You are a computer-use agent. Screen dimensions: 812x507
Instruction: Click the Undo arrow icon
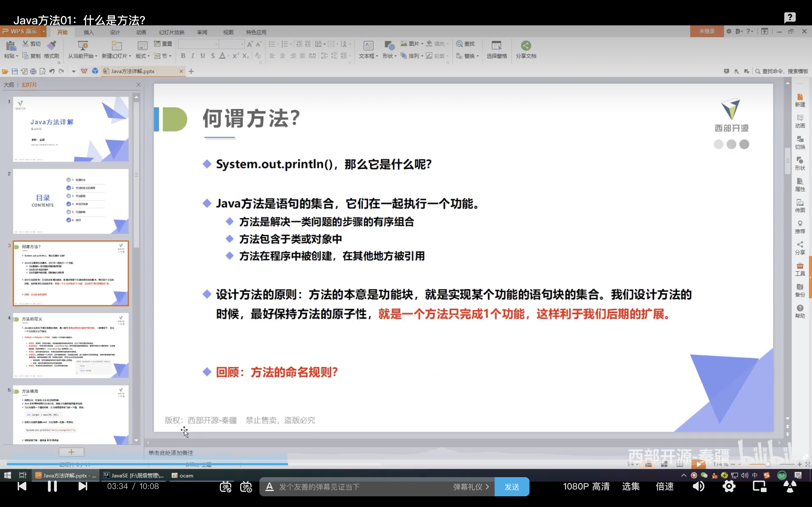point(52,71)
